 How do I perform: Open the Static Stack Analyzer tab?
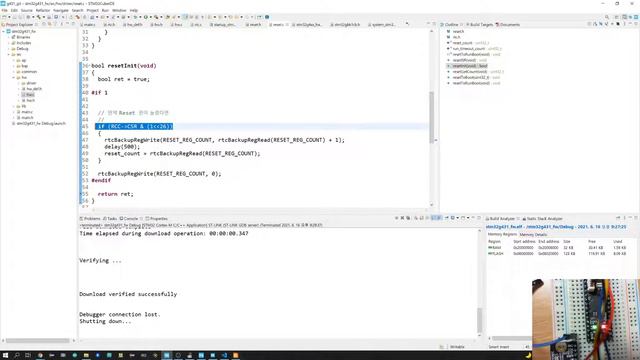pos(542,219)
